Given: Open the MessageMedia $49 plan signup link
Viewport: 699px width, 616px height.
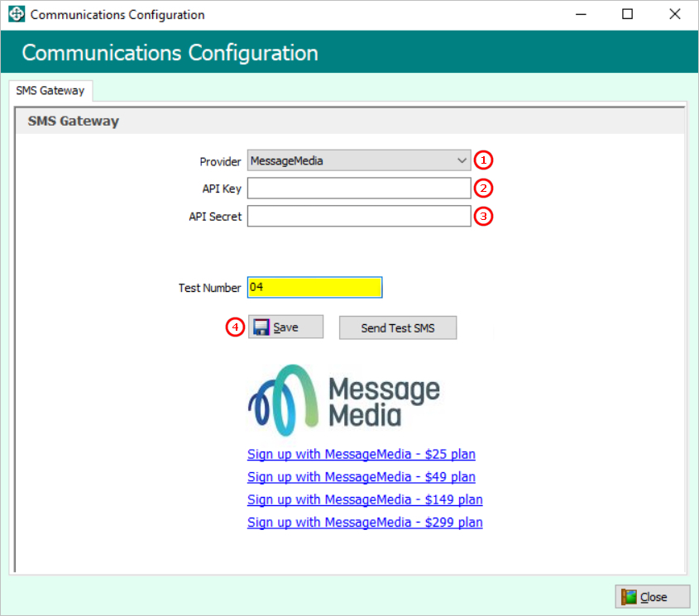Looking at the screenshot, I should pyautogui.click(x=361, y=477).
